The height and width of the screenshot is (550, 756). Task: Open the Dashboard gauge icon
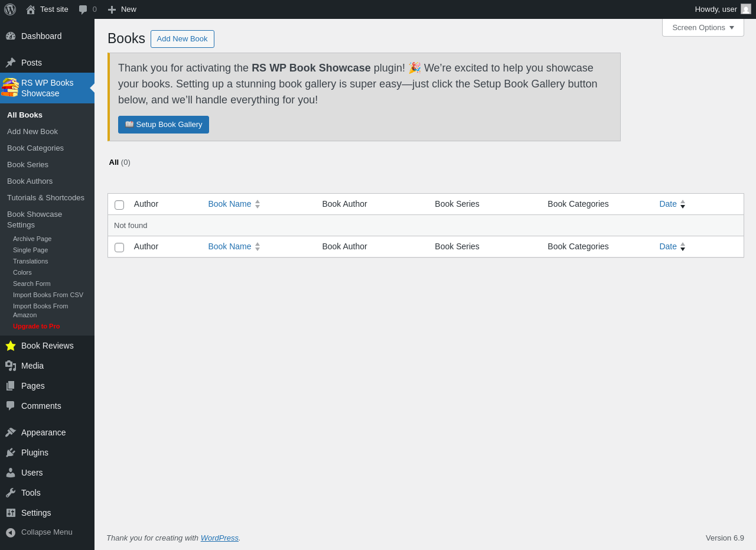pyautogui.click(x=11, y=36)
